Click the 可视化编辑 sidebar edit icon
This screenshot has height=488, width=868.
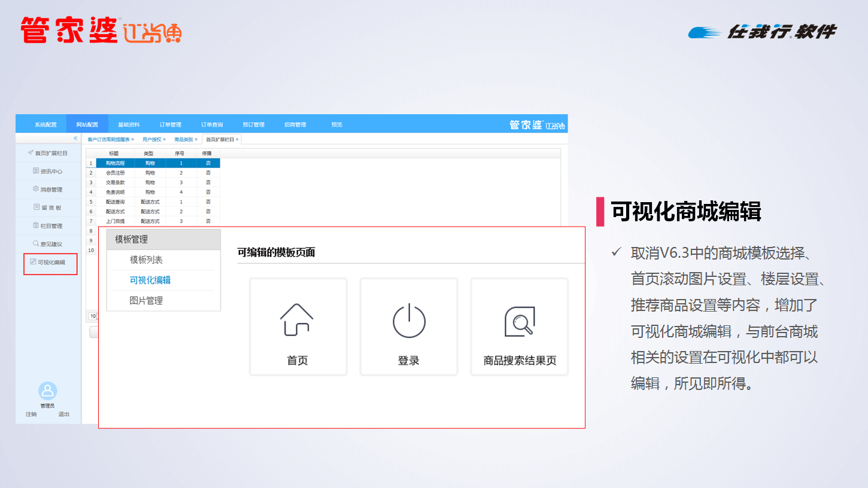click(34, 262)
